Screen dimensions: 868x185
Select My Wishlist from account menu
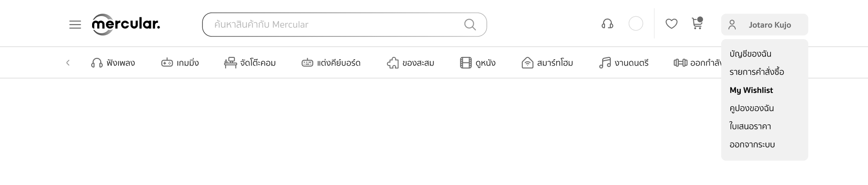coord(751,90)
